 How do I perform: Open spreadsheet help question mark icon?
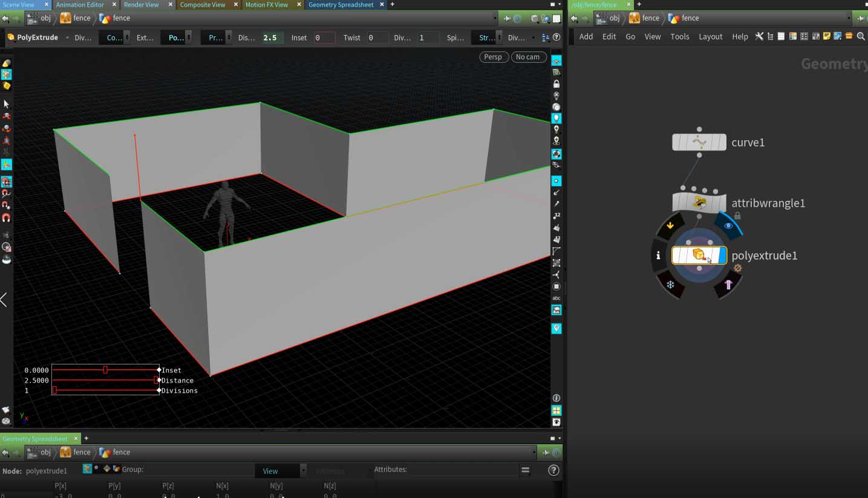[553, 470]
